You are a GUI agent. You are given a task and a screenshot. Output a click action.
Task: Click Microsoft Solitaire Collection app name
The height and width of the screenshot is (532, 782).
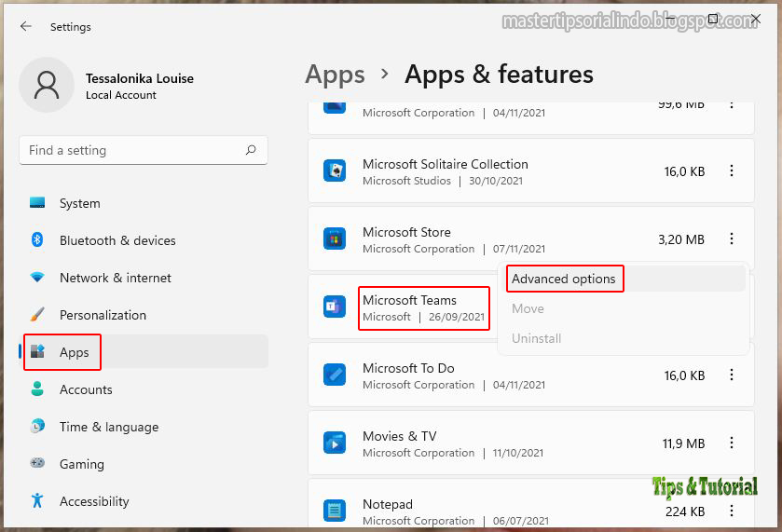click(446, 164)
